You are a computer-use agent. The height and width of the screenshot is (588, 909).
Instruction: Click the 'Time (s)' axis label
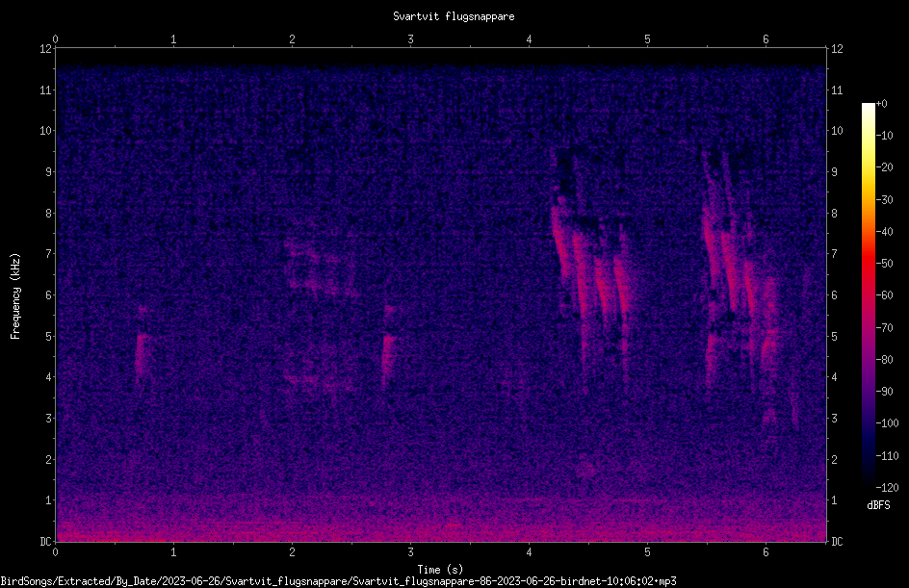[440, 570]
